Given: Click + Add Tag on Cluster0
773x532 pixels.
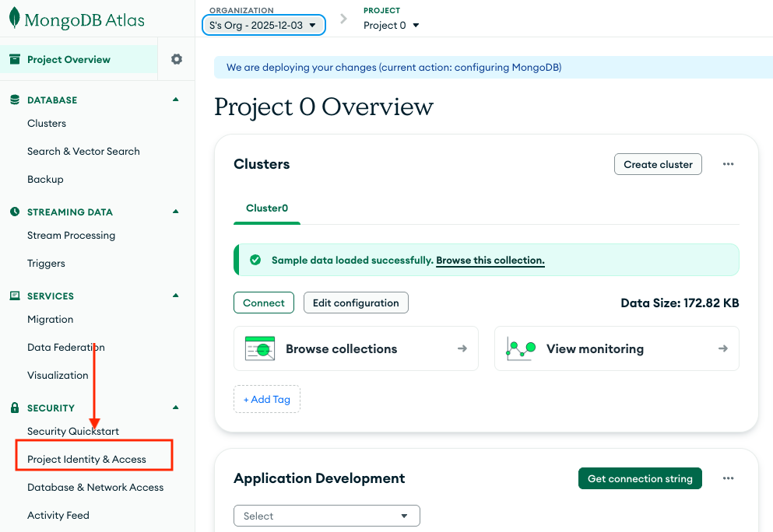Looking at the screenshot, I should 267,399.
